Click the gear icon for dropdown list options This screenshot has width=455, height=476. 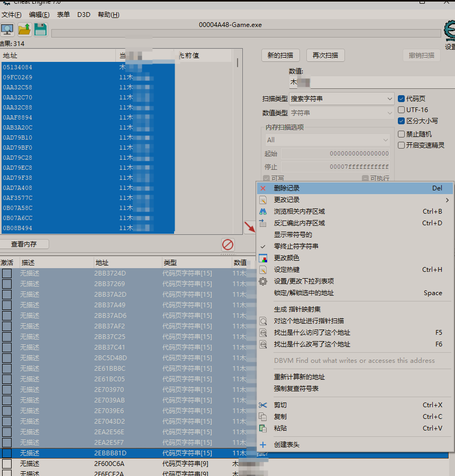click(263, 281)
